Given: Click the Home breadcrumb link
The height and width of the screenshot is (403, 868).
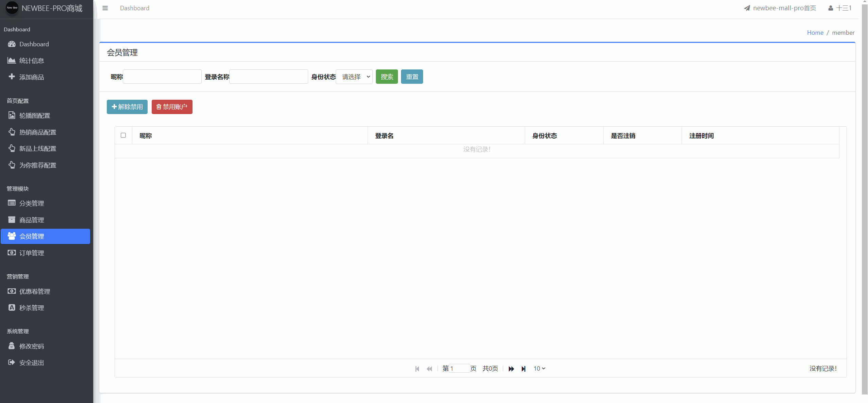Looking at the screenshot, I should coord(815,33).
